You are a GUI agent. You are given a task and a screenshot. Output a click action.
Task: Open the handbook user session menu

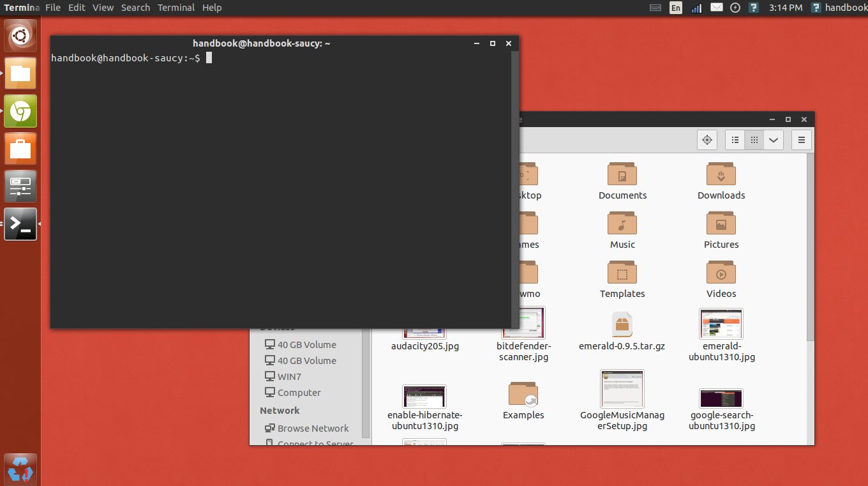point(839,8)
